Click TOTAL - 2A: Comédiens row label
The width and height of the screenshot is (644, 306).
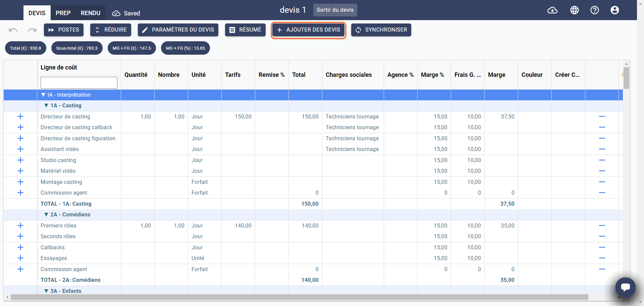click(70, 280)
